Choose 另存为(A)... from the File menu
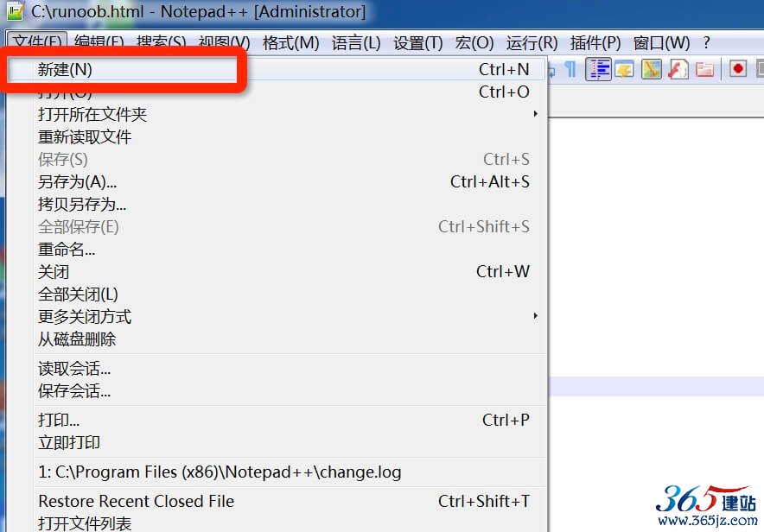This screenshot has height=532, width=764. [x=277, y=181]
